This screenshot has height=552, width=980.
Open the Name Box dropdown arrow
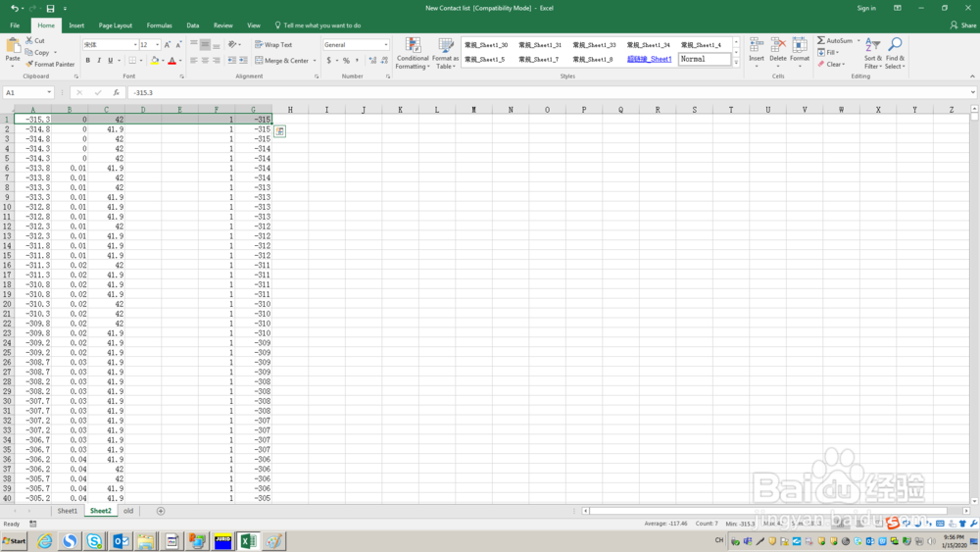coord(49,92)
